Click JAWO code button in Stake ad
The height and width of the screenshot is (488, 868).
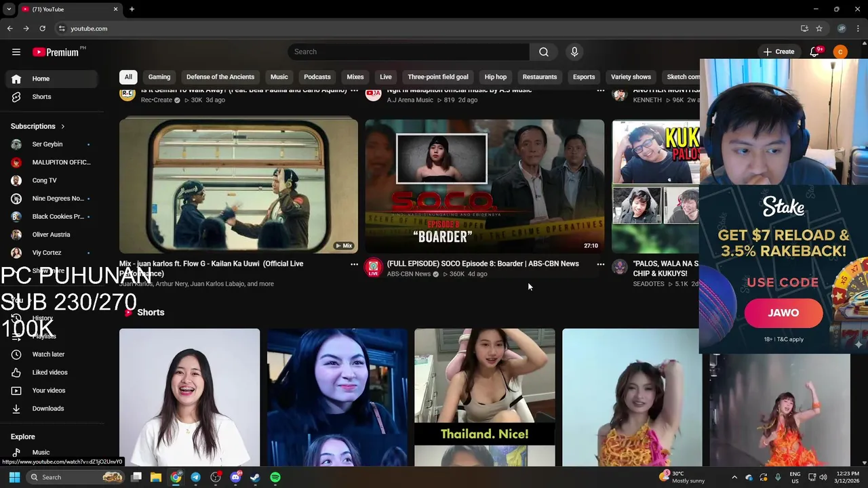coord(783,313)
